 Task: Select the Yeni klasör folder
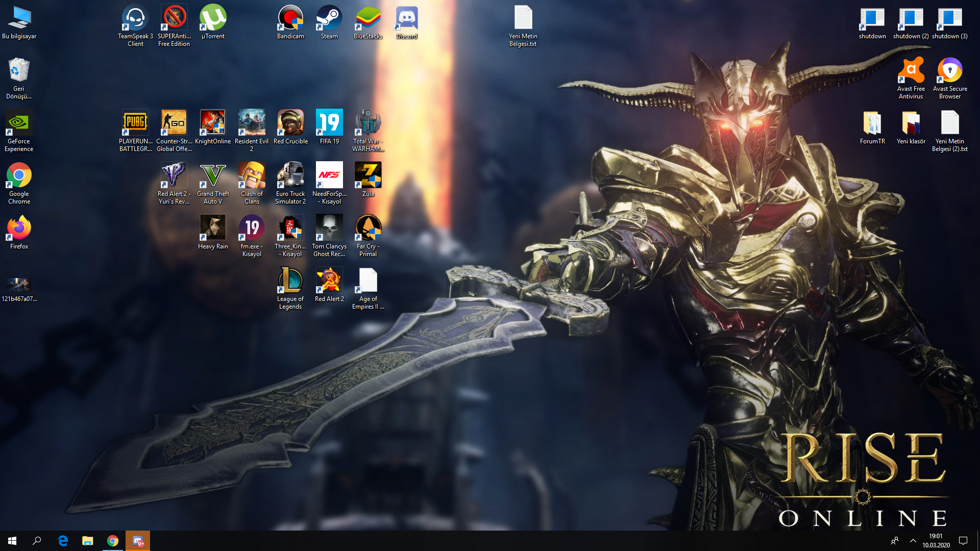click(x=912, y=127)
